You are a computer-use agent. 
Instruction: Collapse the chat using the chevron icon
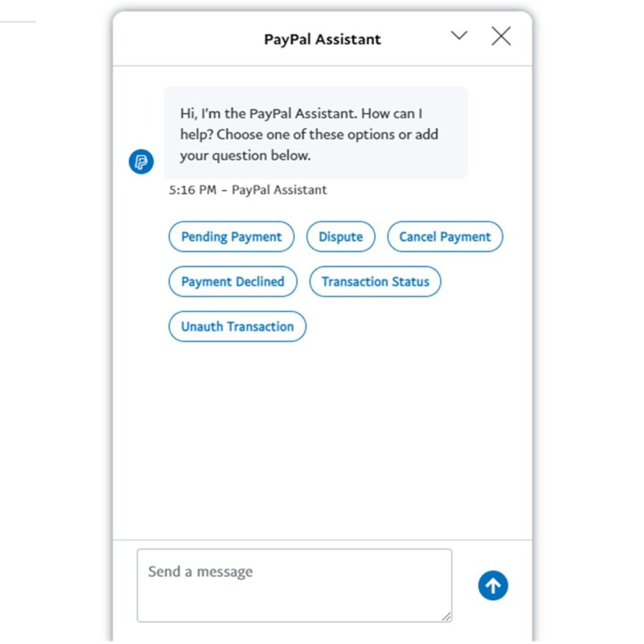459,35
